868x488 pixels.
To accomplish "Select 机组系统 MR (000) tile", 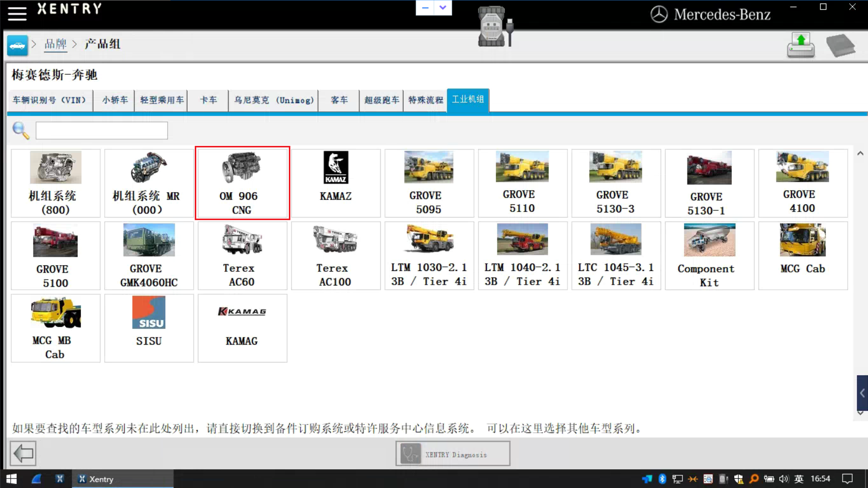I will point(149,183).
